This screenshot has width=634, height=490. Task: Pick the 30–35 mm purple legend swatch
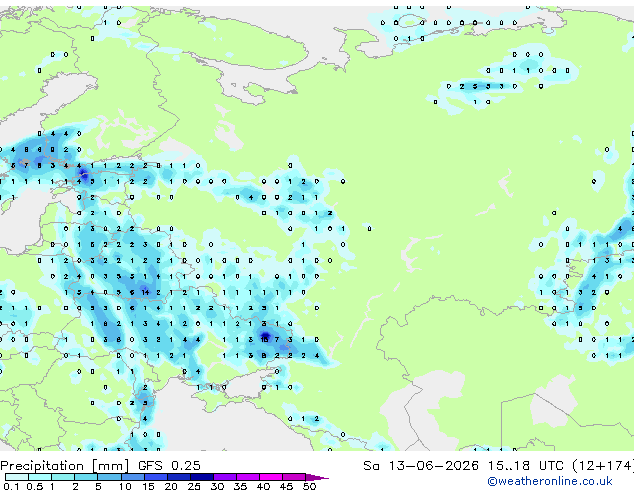pyautogui.click(x=225, y=477)
